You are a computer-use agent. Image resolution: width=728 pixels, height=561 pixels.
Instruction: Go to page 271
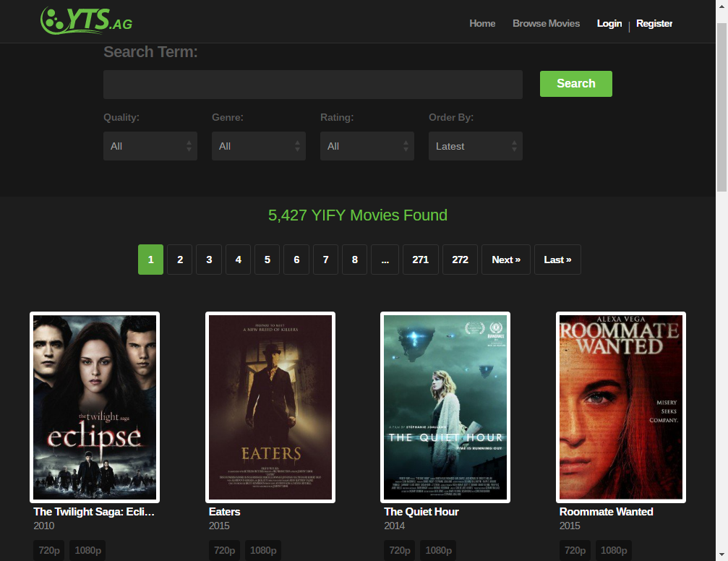420,260
